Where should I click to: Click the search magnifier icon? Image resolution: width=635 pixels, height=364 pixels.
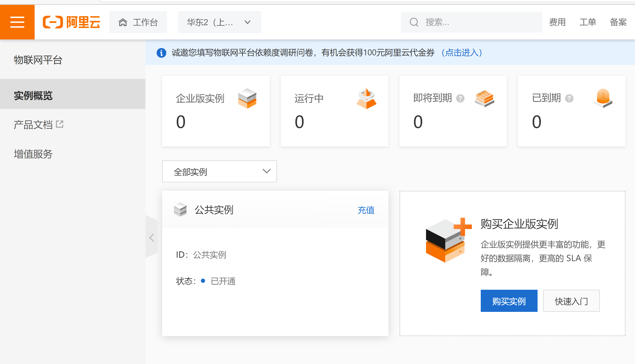pos(414,22)
